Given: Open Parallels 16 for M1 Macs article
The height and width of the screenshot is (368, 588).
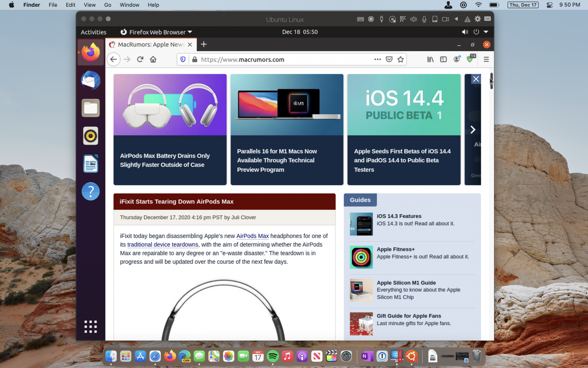Looking at the screenshot, I should (287, 130).
